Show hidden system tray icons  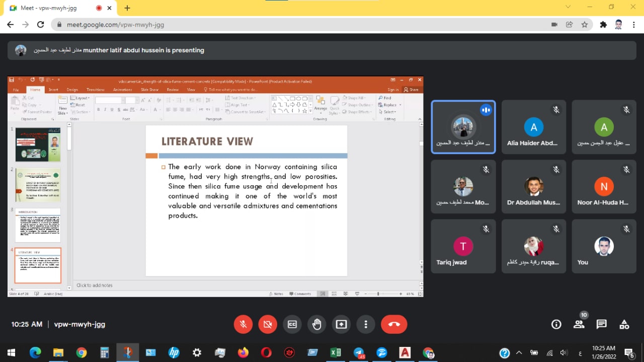[519, 352]
